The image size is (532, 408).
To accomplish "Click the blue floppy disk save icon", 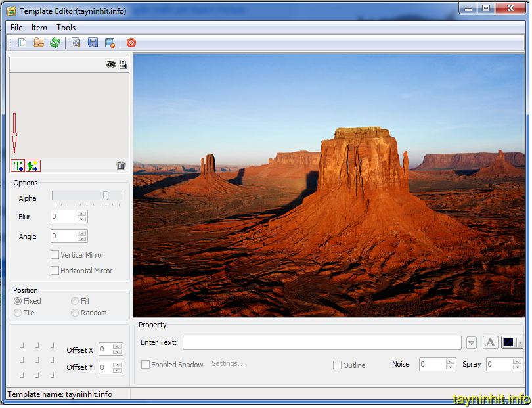I will [x=93, y=43].
